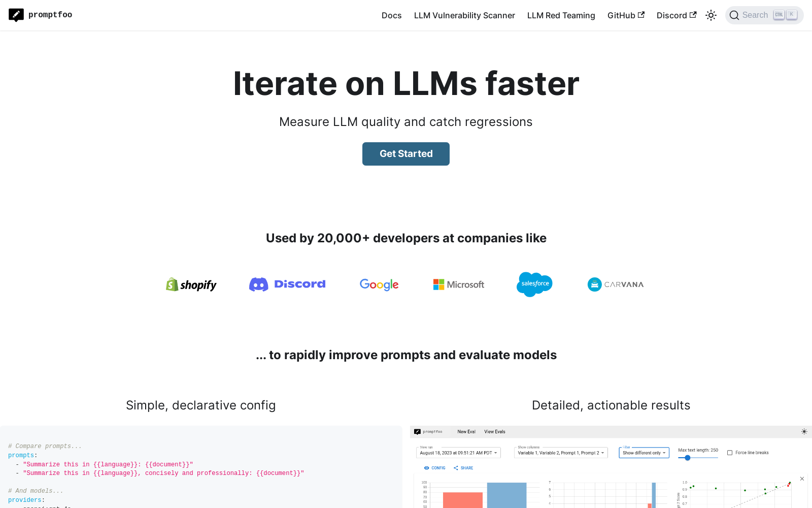The image size is (812, 508).
Task: Click the Google logo
Action: (x=379, y=284)
